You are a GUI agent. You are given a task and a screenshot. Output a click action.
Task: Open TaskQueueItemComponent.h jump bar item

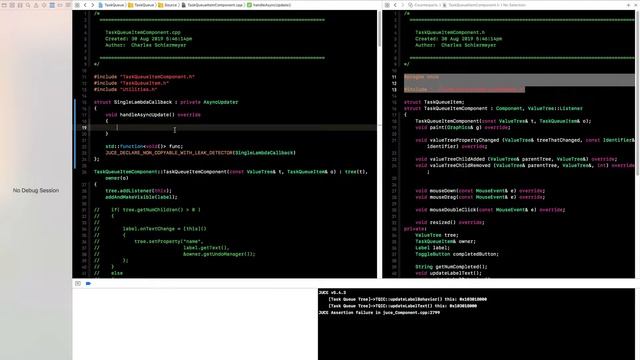(471, 5)
